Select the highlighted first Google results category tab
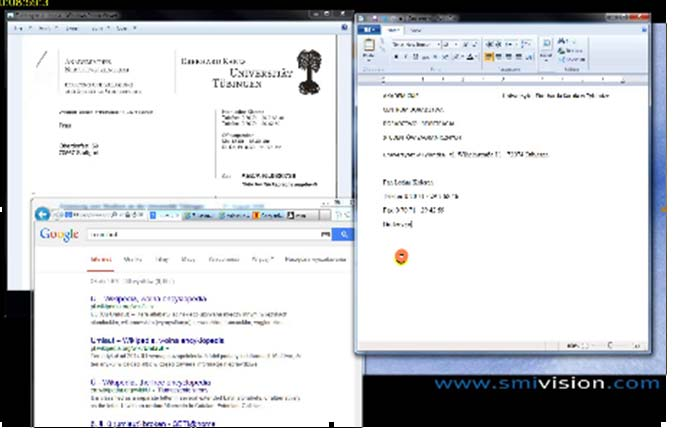This screenshot has width=676, height=433. pyautogui.click(x=101, y=259)
